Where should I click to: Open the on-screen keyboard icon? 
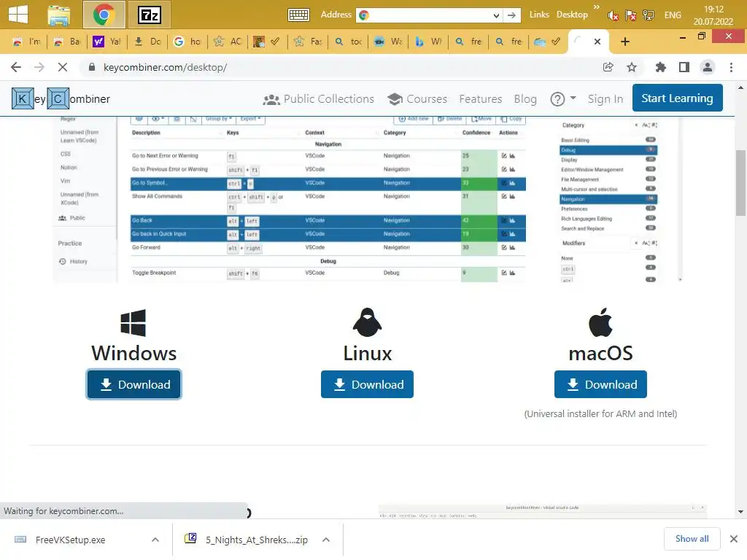coord(298,15)
